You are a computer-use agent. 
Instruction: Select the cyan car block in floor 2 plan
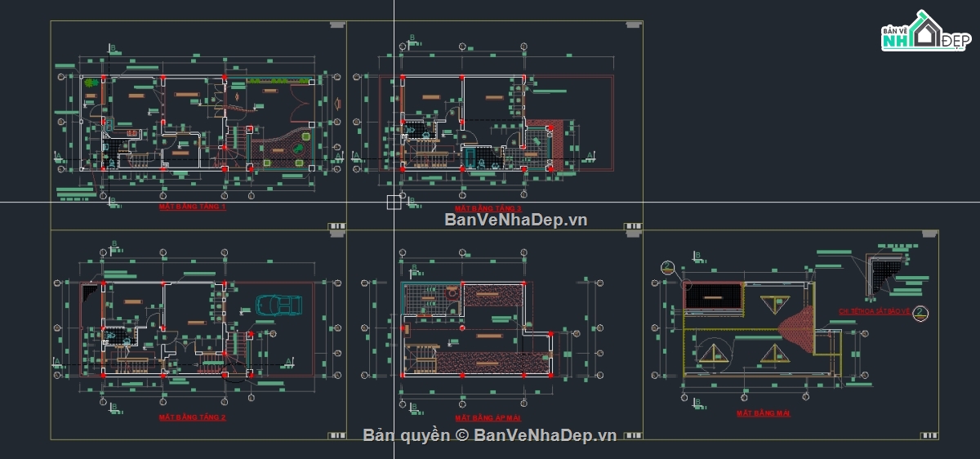pyautogui.click(x=278, y=305)
